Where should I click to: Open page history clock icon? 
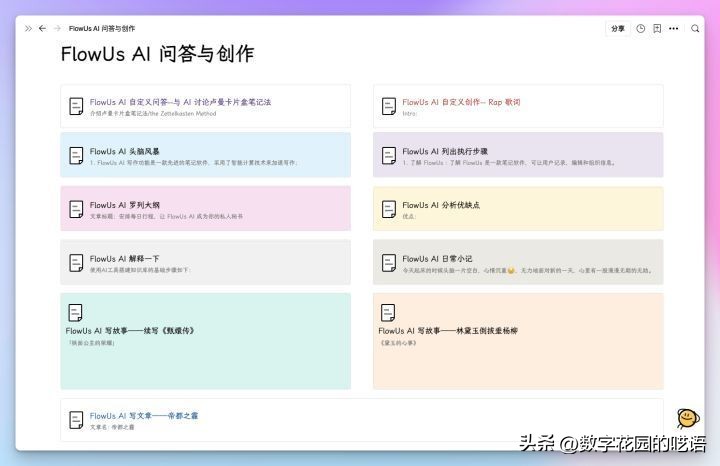tap(641, 28)
